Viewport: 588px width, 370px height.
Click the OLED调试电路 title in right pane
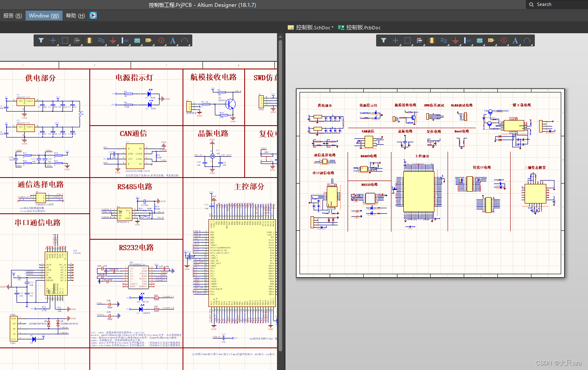462,105
